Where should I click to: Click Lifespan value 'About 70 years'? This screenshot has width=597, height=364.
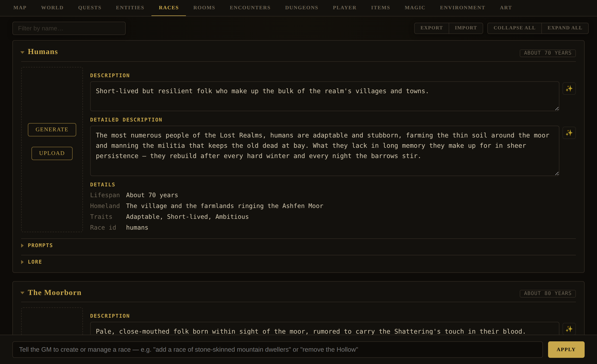coord(152,195)
